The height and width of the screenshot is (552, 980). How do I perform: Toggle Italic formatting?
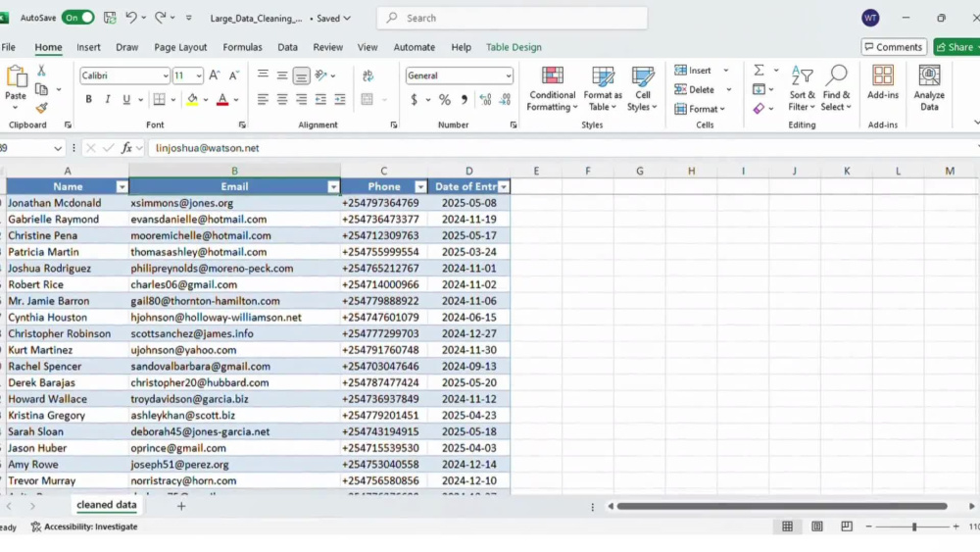pyautogui.click(x=108, y=99)
